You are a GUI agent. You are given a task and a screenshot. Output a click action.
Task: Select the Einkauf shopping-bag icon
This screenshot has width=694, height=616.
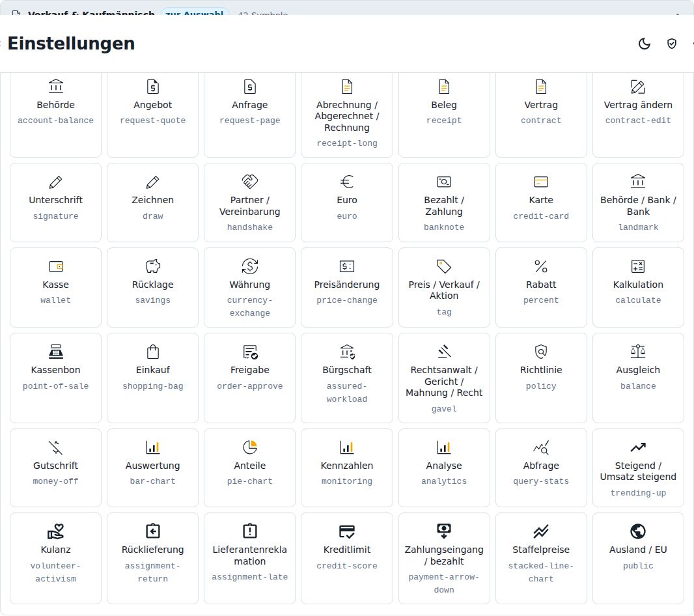point(153,352)
